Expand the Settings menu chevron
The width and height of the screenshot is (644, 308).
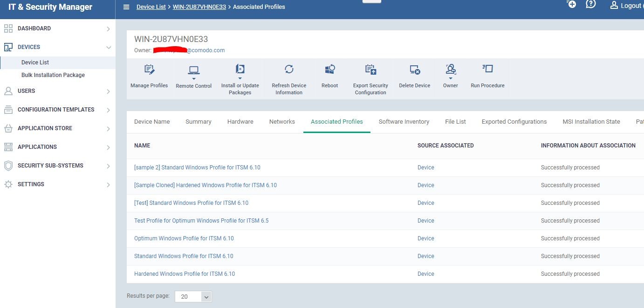tap(108, 185)
